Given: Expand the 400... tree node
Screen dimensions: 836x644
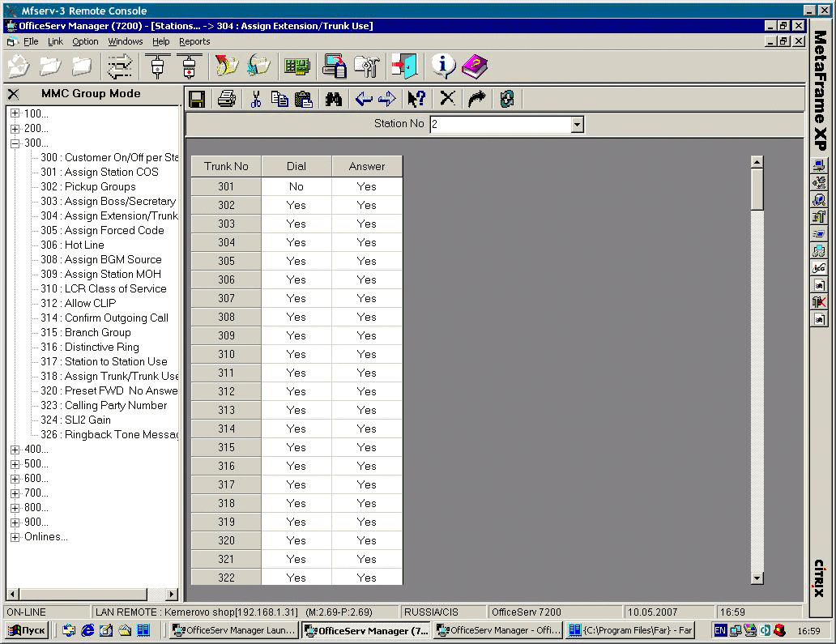Looking at the screenshot, I should pos(15,450).
